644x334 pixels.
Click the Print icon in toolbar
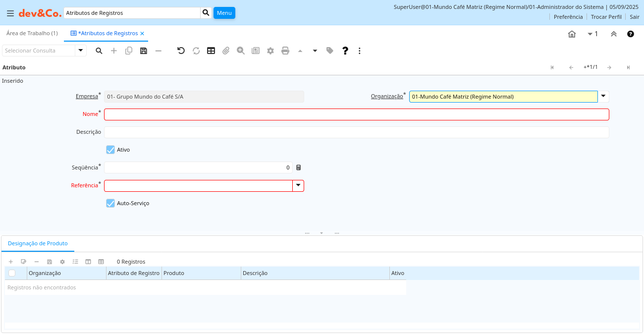[285, 51]
